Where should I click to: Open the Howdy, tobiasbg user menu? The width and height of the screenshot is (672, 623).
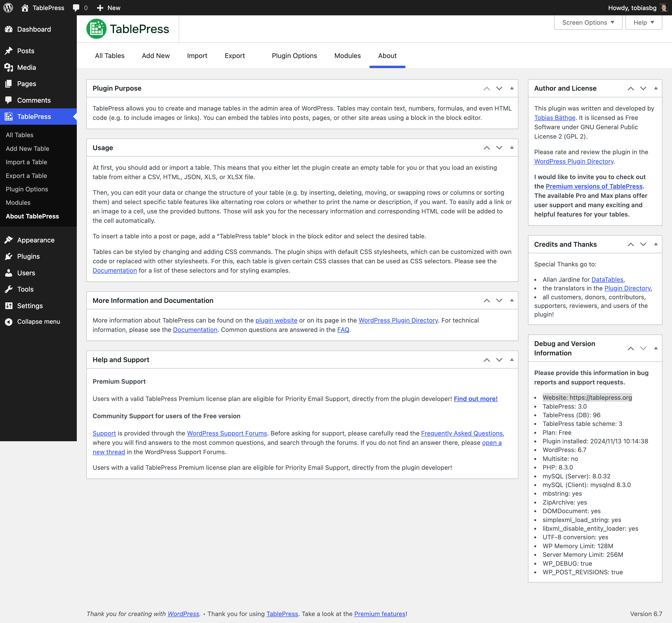(633, 7)
